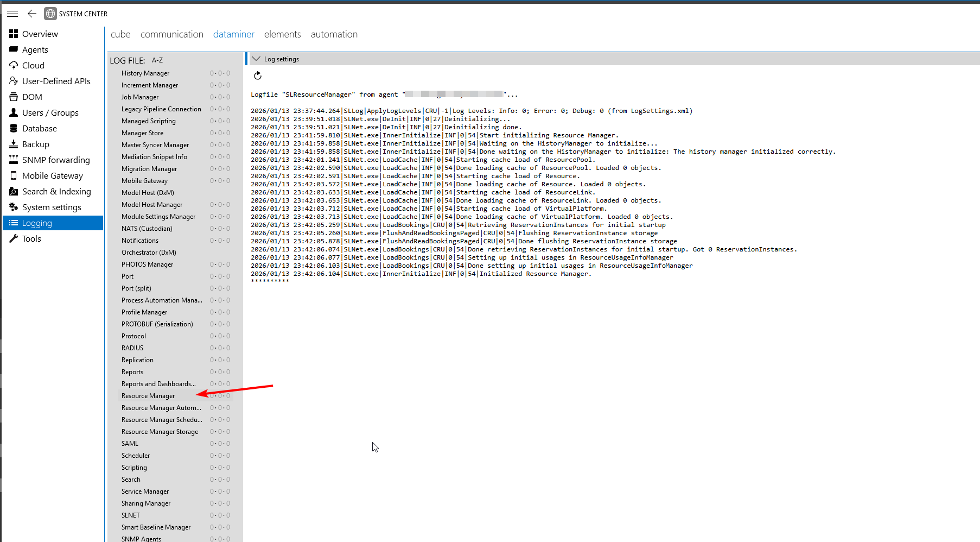The width and height of the screenshot is (980, 542).
Task: Click the Database icon in sidebar
Action: pyautogui.click(x=14, y=128)
